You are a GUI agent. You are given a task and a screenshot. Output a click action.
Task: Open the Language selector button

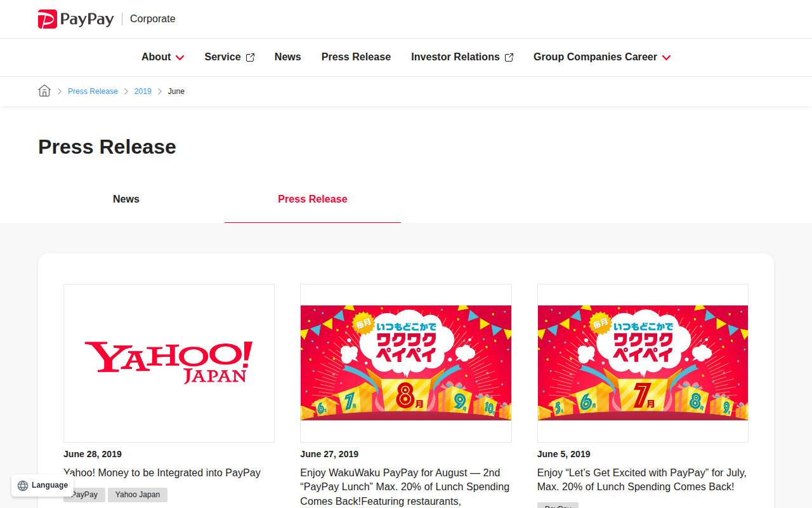click(x=43, y=485)
